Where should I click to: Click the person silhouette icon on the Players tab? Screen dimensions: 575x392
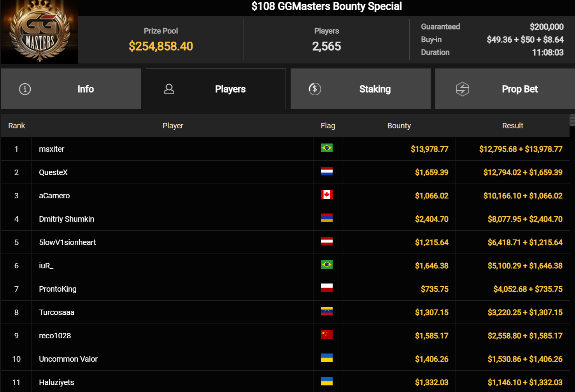pos(169,89)
